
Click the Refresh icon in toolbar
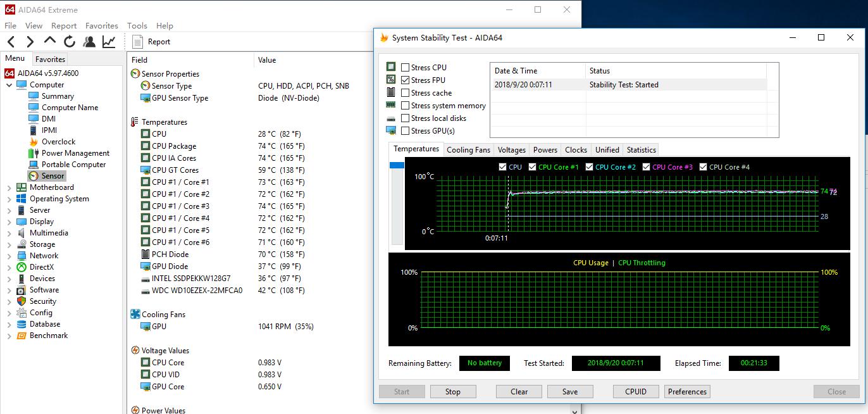tap(70, 42)
